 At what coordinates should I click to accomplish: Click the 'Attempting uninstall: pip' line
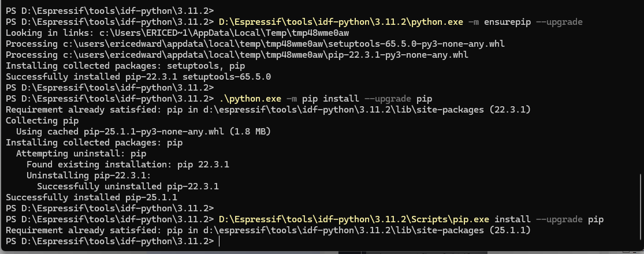pyautogui.click(x=81, y=154)
